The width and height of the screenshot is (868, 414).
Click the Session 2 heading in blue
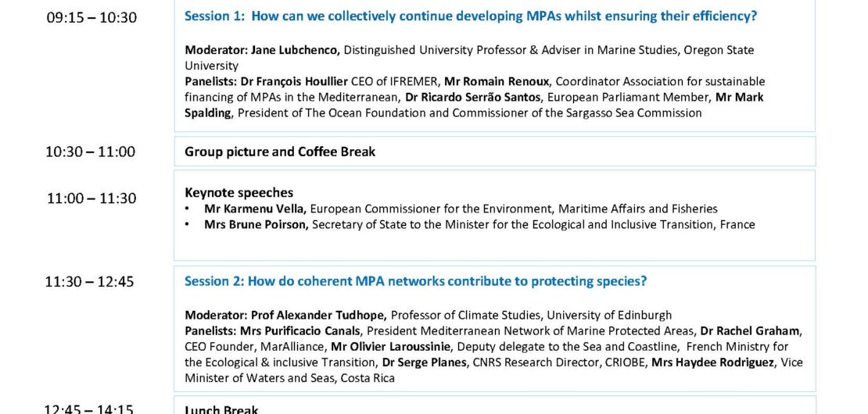pos(415,281)
